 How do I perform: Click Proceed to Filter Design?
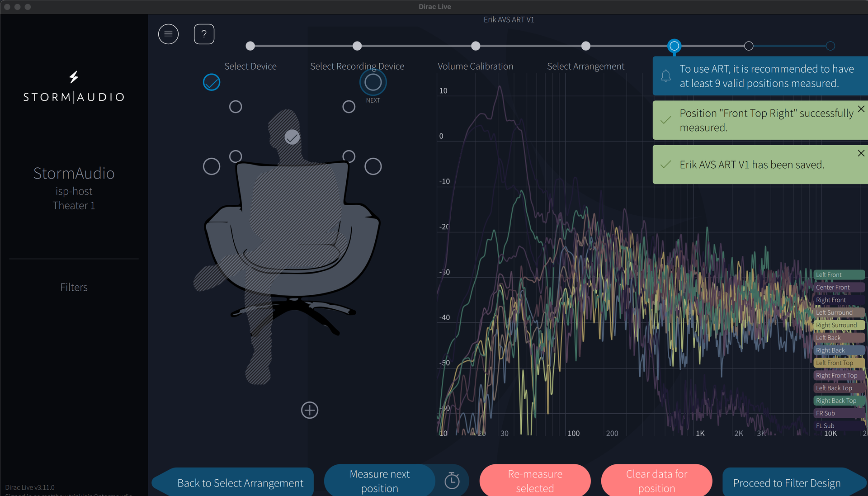pyautogui.click(x=787, y=483)
